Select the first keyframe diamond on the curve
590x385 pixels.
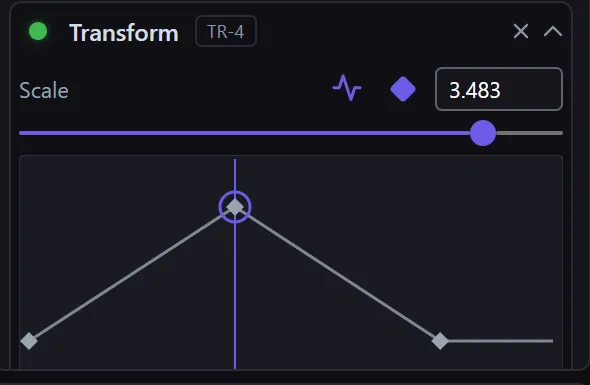[29, 341]
